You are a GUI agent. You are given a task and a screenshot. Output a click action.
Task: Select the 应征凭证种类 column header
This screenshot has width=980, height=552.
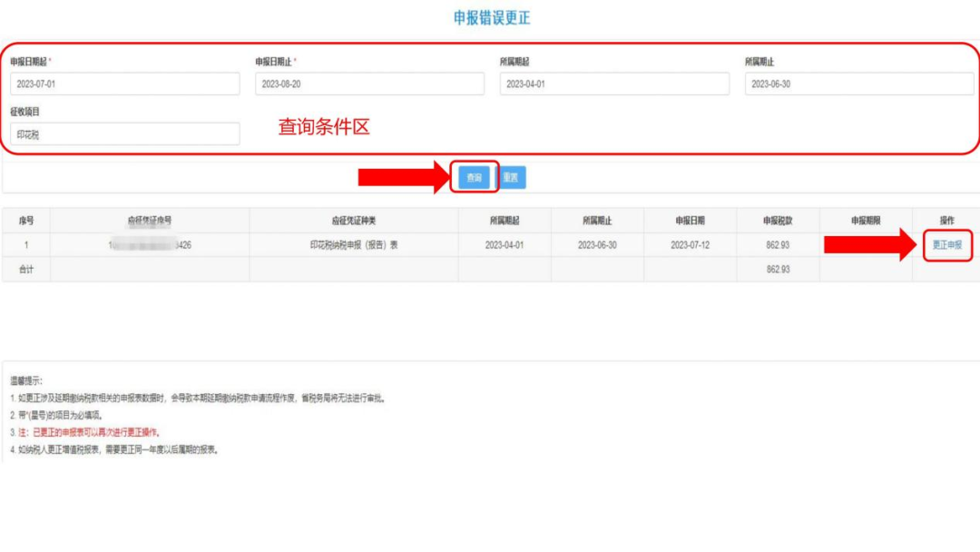[354, 221]
